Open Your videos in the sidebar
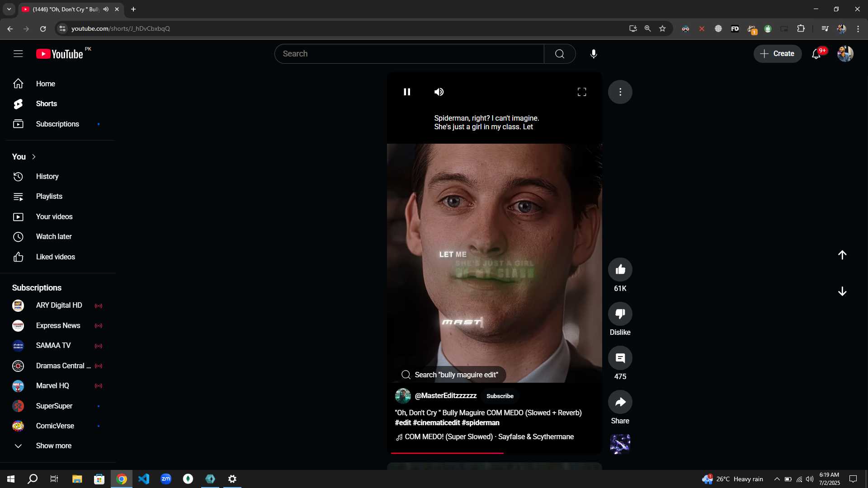Image resolution: width=868 pixels, height=488 pixels. (58, 216)
